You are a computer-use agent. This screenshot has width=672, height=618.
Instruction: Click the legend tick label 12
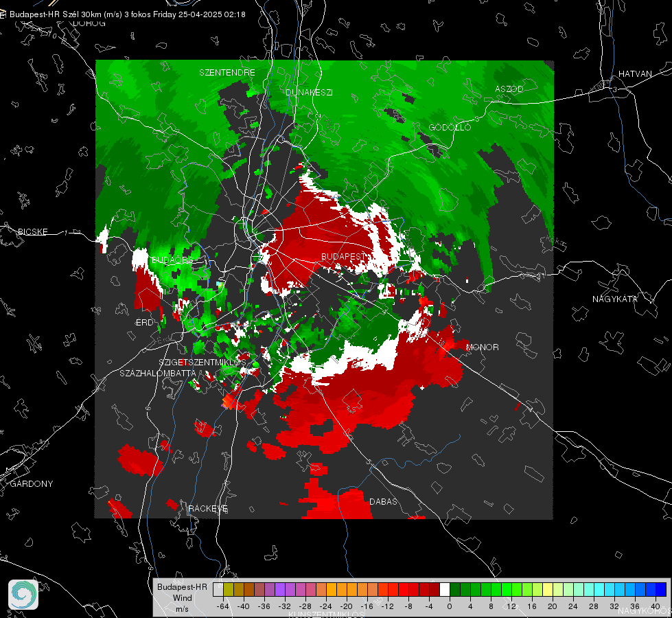point(511,606)
